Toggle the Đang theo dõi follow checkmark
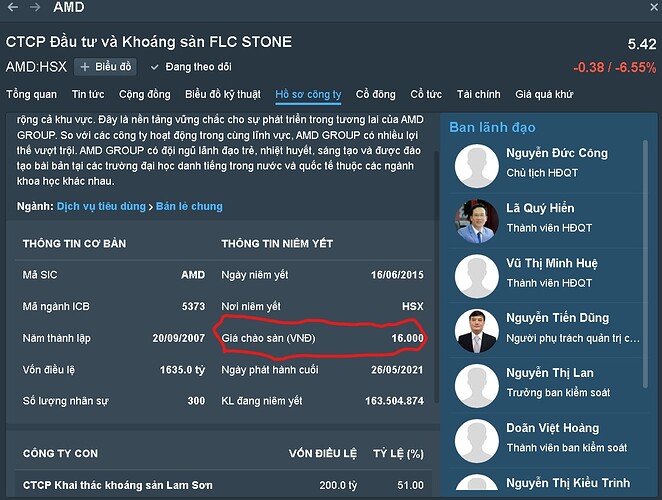Viewport: 662px width, 500px height. [x=155, y=67]
